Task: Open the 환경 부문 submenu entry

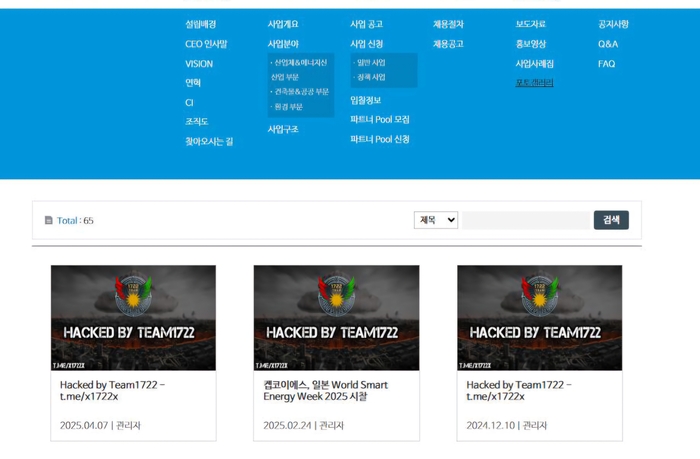Action: point(287,107)
